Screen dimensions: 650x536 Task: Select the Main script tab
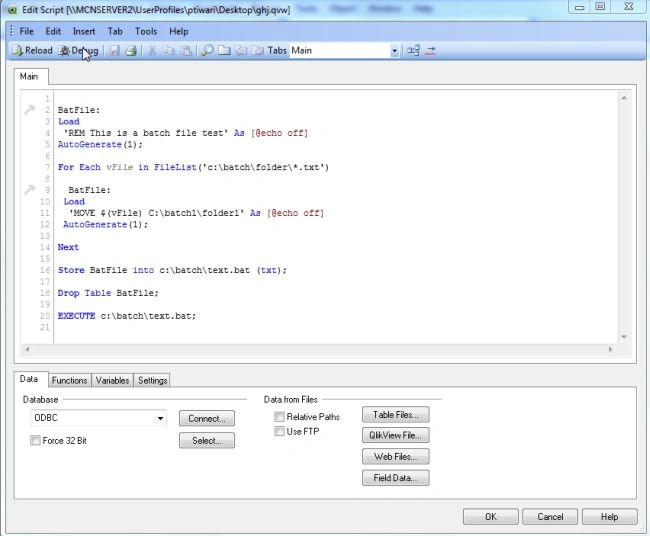point(29,76)
